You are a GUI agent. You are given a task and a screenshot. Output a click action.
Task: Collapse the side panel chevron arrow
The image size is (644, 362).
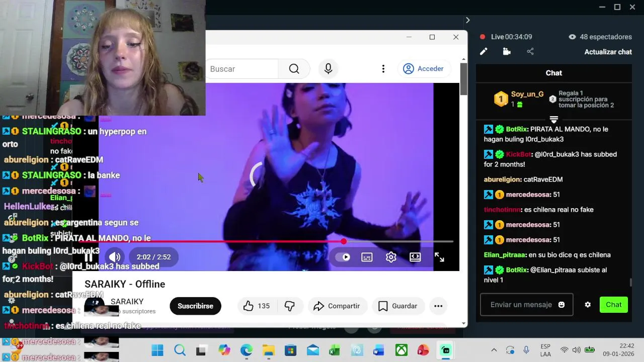click(467, 20)
